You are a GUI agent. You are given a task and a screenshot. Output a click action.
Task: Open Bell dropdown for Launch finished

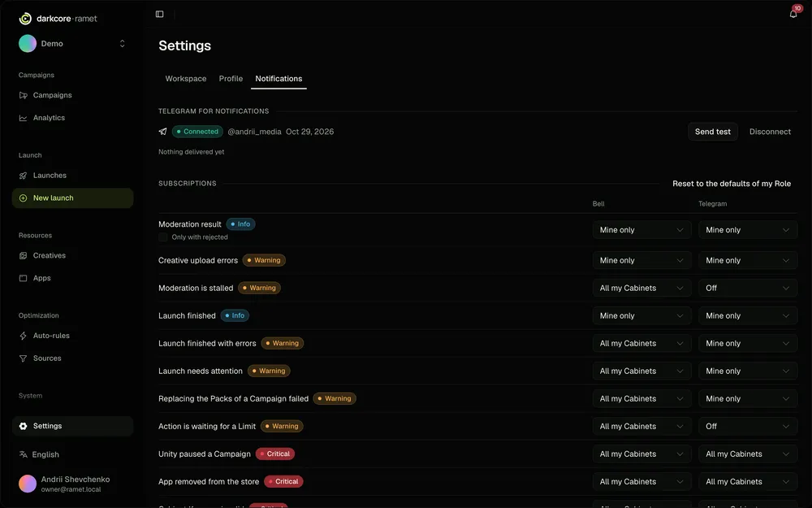pos(641,315)
